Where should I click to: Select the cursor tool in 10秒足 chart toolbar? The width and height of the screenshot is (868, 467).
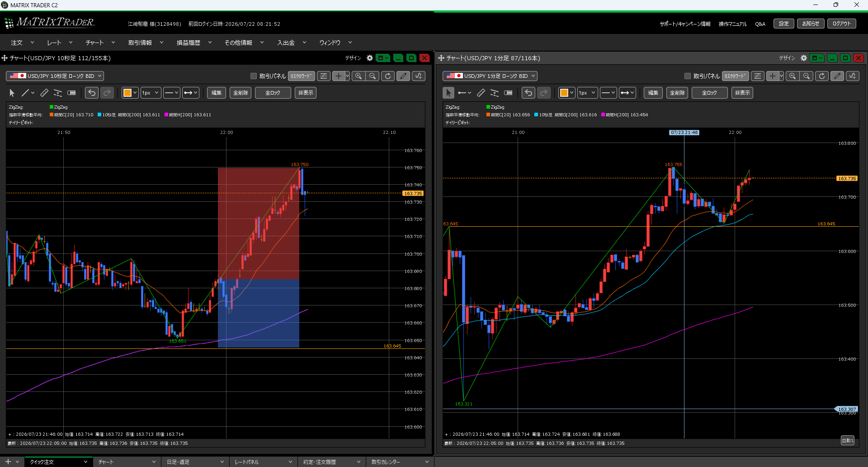(12, 93)
